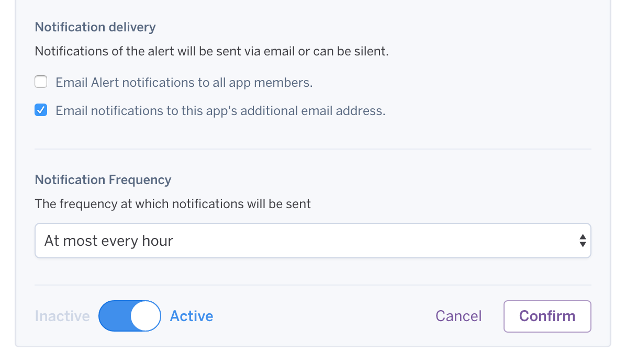Cancel the alert configuration
The image size is (626, 364).
(x=459, y=316)
